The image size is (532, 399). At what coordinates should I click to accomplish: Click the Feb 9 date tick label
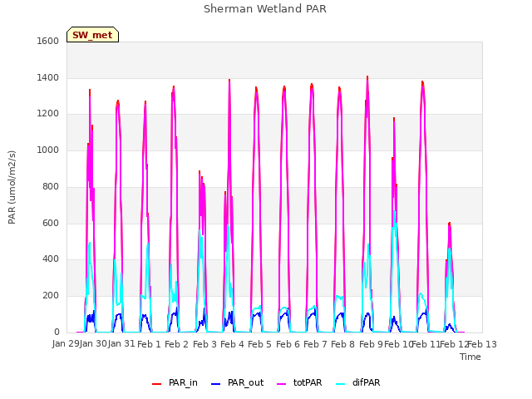372,344
